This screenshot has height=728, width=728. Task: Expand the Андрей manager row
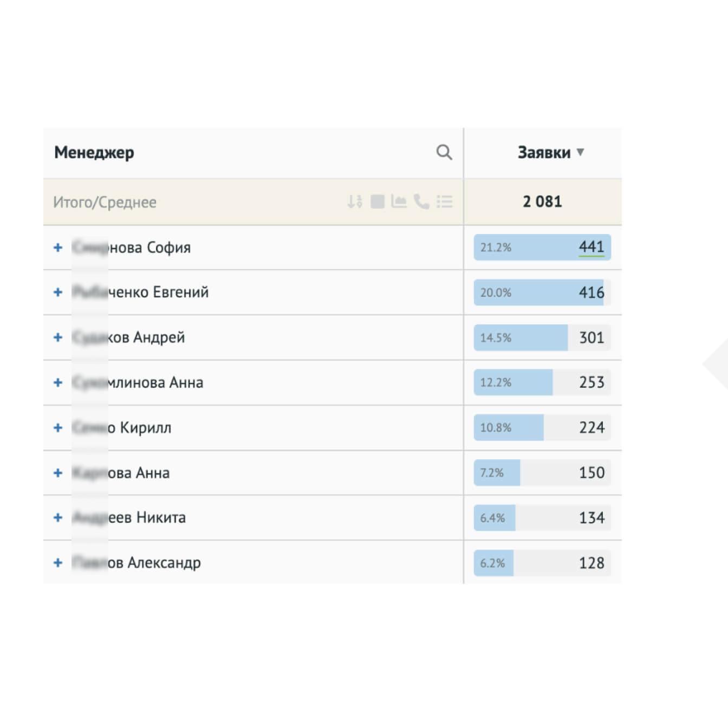(x=58, y=337)
